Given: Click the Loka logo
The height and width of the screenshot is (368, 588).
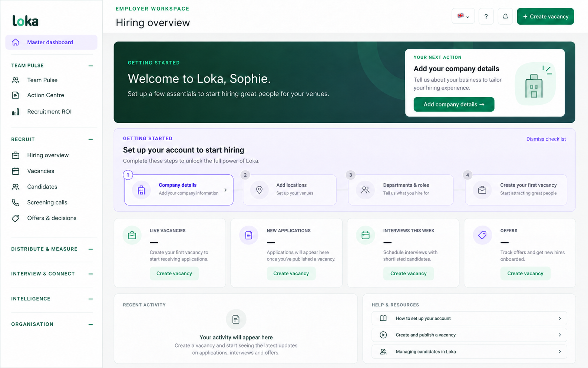Looking at the screenshot, I should pos(25,21).
